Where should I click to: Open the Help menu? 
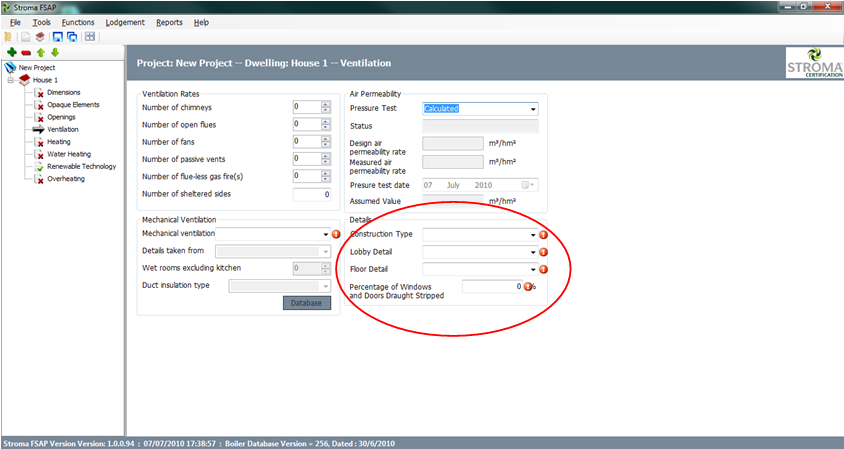(x=201, y=22)
